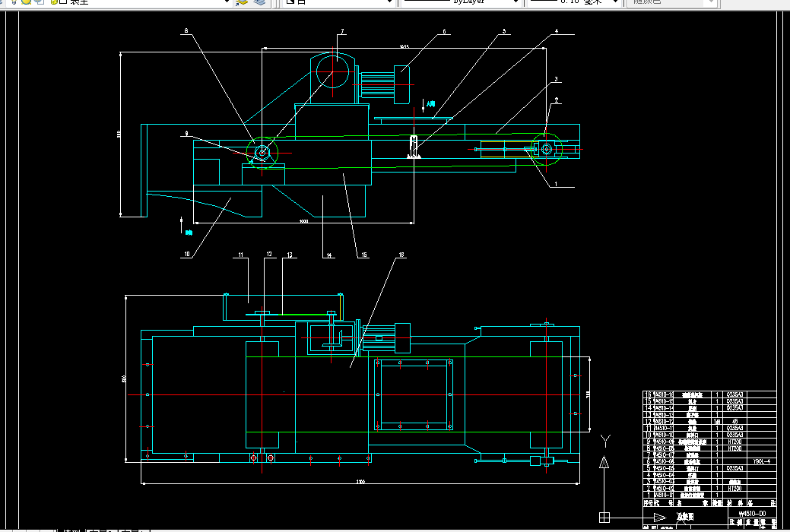Select part callout number 14

329,255
